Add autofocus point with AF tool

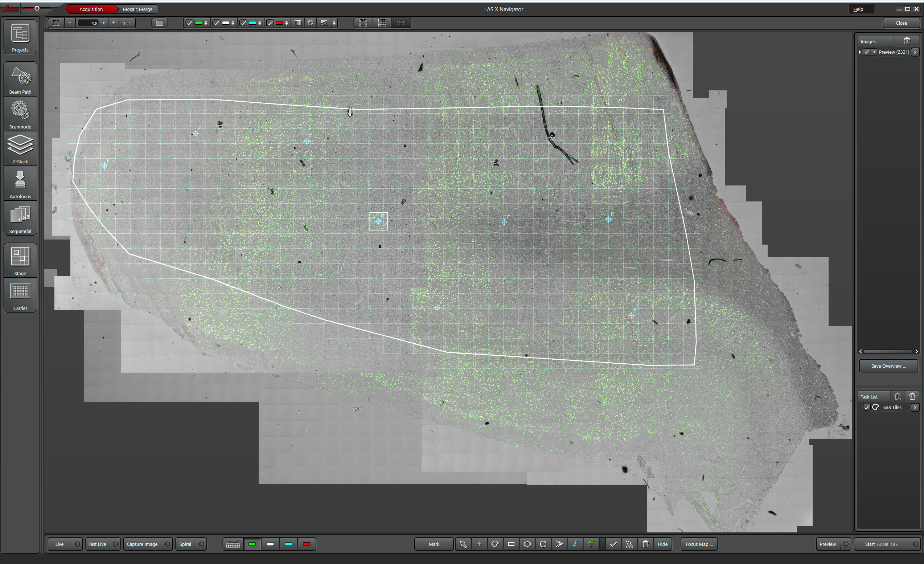(x=591, y=544)
